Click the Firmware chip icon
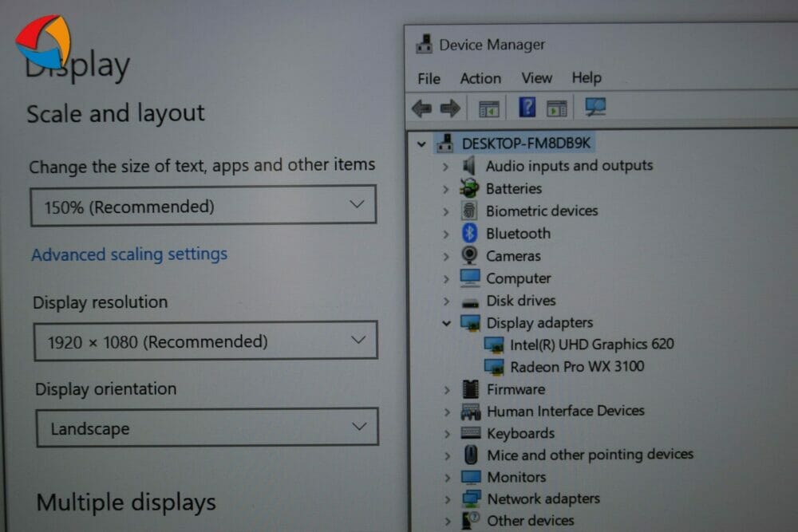Screen dimensions: 798x532 pyautogui.click(x=470, y=389)
